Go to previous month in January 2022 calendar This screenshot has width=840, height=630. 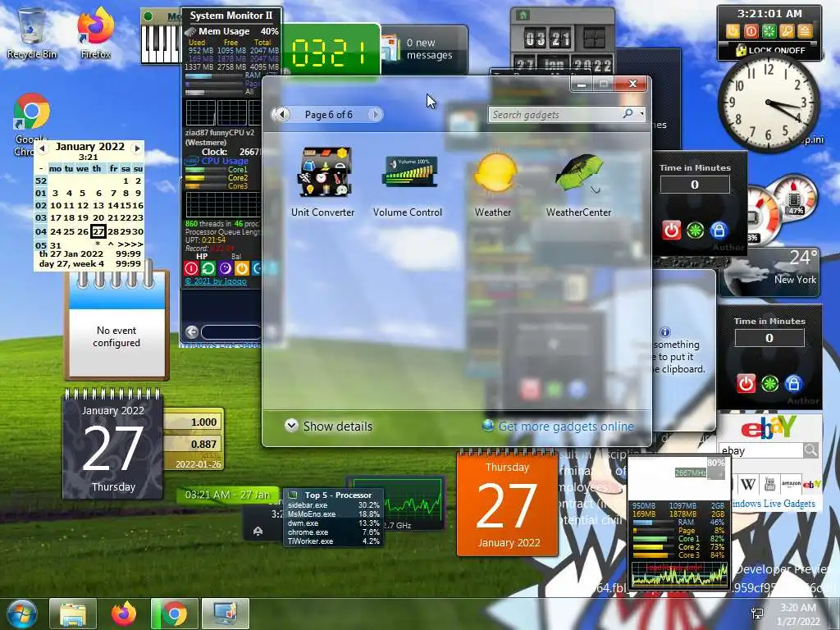coord(43,148)
